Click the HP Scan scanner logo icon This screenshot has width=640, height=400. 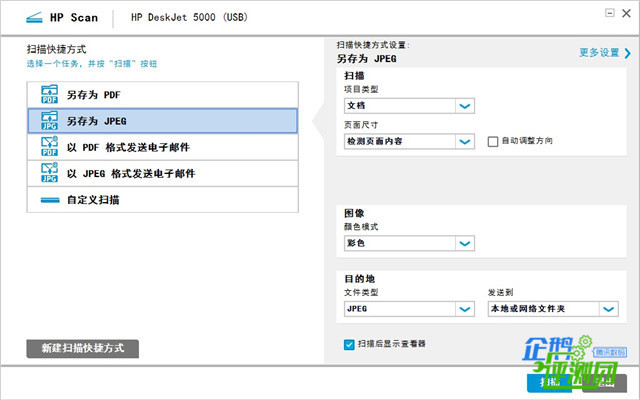click(34, 18)
